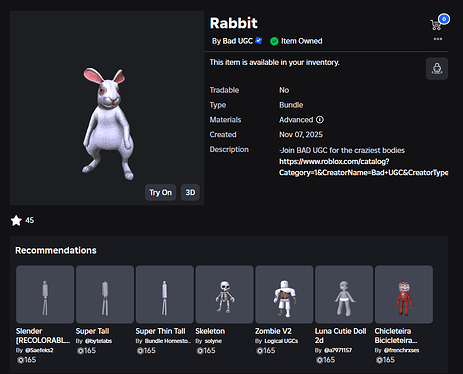Viewport: 463px width, 374px height.
Task: Open creator Logical UGCs link
Action: click(281, 341)
